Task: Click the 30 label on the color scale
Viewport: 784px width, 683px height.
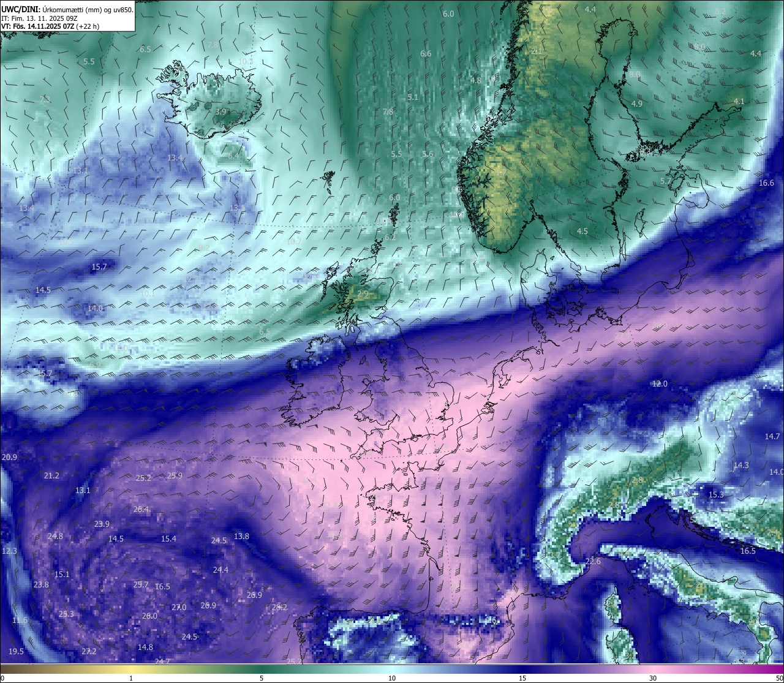Action: 653,678
